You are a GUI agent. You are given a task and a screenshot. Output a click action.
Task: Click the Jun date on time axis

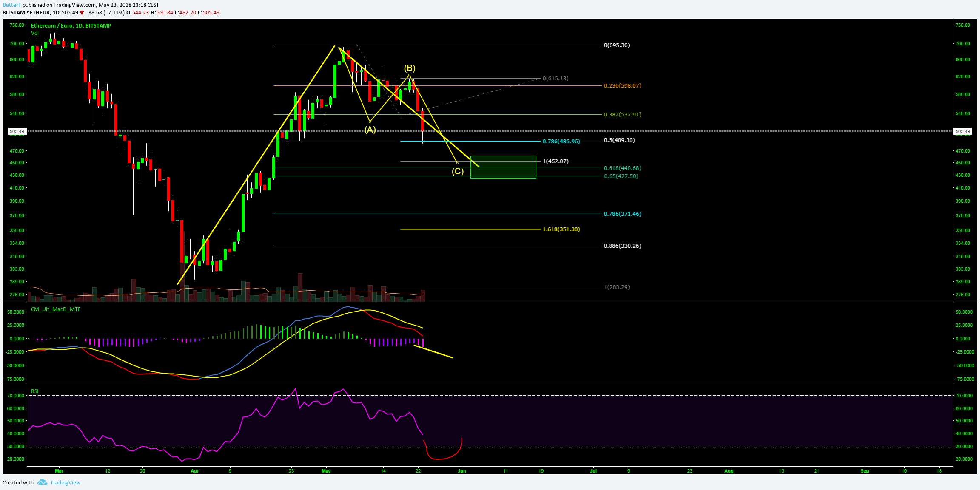(462, 471)
